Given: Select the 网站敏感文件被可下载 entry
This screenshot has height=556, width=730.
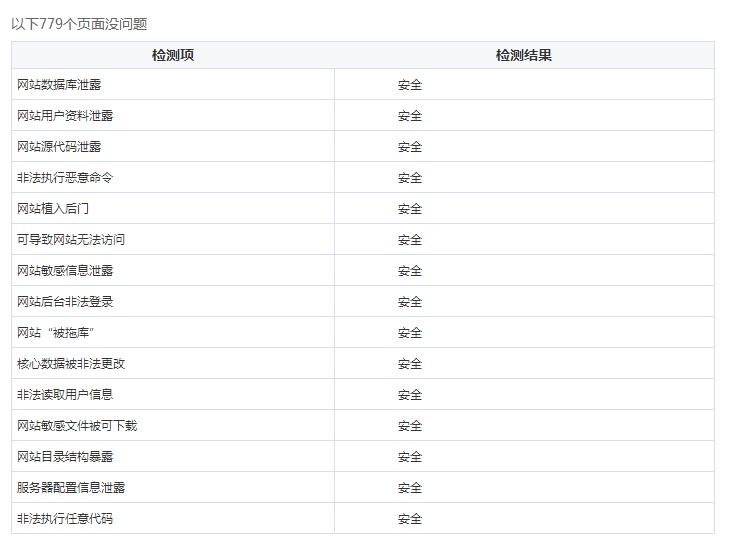Looking at the screenshot, I should coord(77,426).
